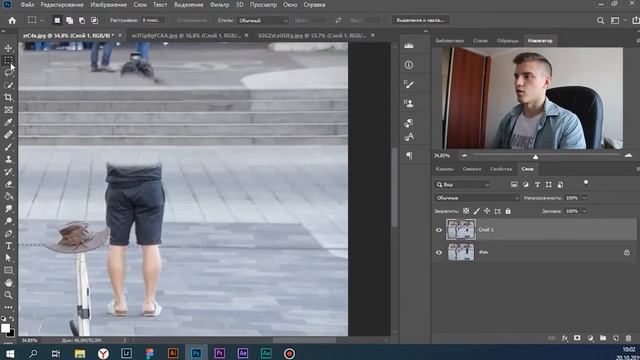Open the Фильтр menu

[x=220, y=5]
